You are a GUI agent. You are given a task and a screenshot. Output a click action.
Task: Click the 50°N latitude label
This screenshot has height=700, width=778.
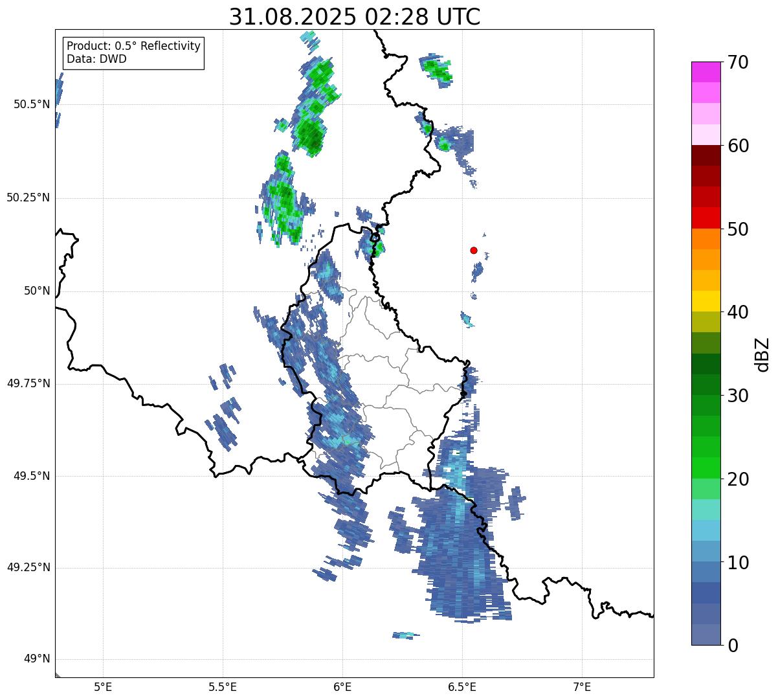point(37,291)
